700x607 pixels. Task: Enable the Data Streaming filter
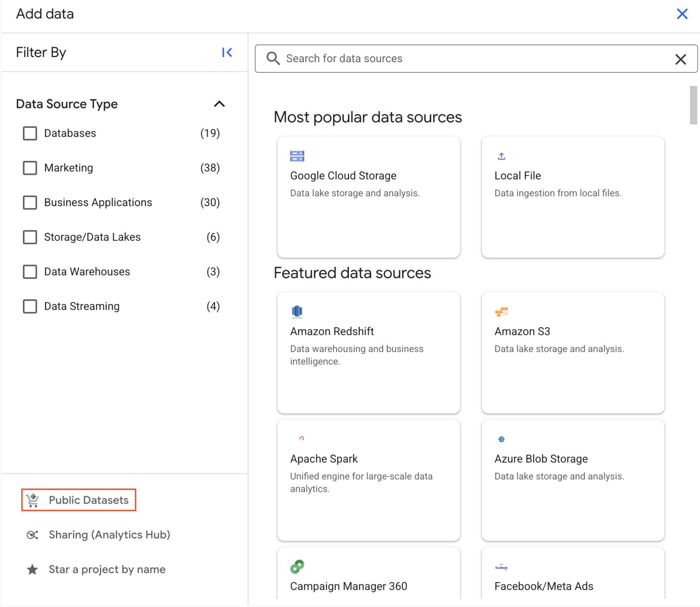30,306
